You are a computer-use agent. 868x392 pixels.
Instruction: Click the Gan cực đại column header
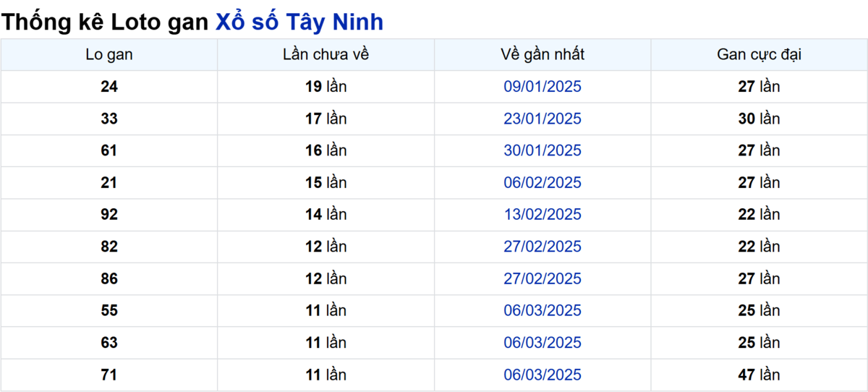[759, 55]
